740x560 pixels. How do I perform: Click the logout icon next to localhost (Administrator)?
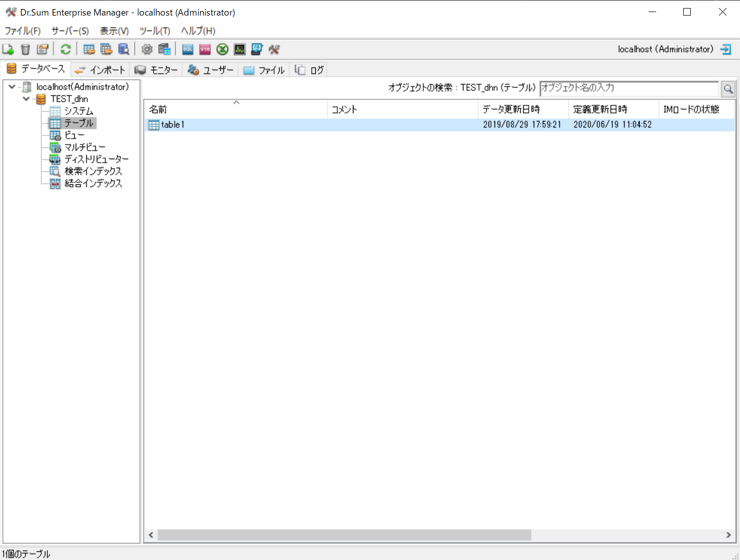pyautogui.click(x=725, y=49)
